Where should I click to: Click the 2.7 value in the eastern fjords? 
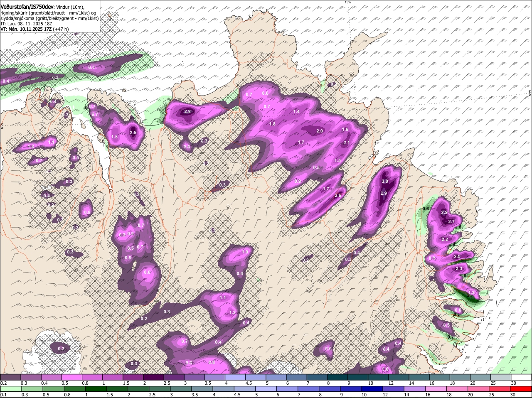(x=451, y=221)
